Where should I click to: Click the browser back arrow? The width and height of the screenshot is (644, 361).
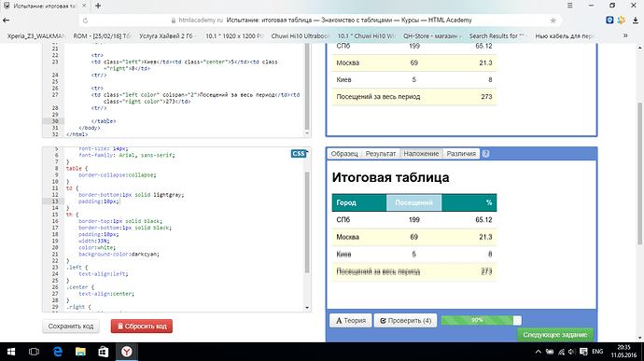[x=7, y=21]
